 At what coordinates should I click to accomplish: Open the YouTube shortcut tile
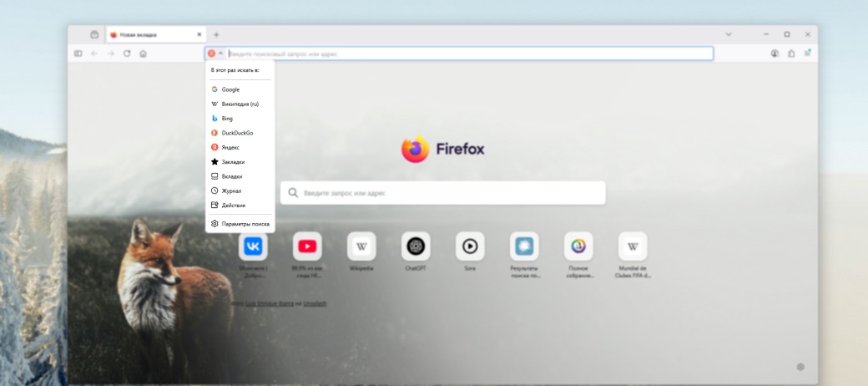click(307, 246)
